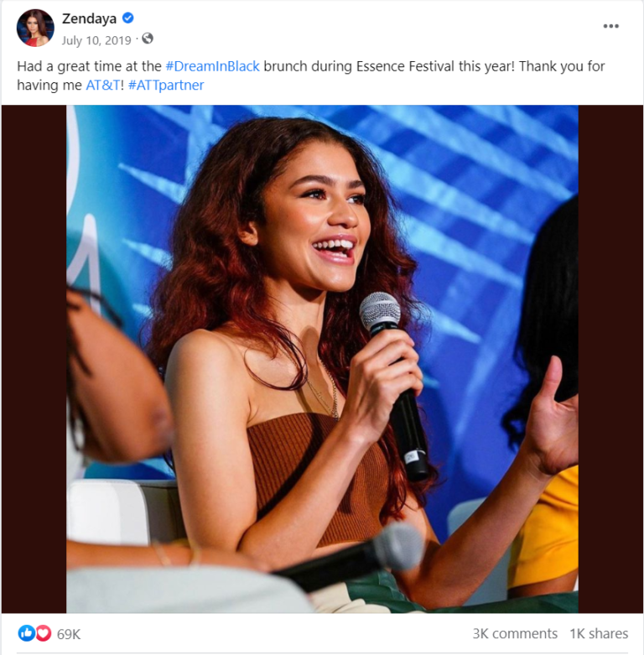Open the post photo in viewer

click(x=322, y=359)
